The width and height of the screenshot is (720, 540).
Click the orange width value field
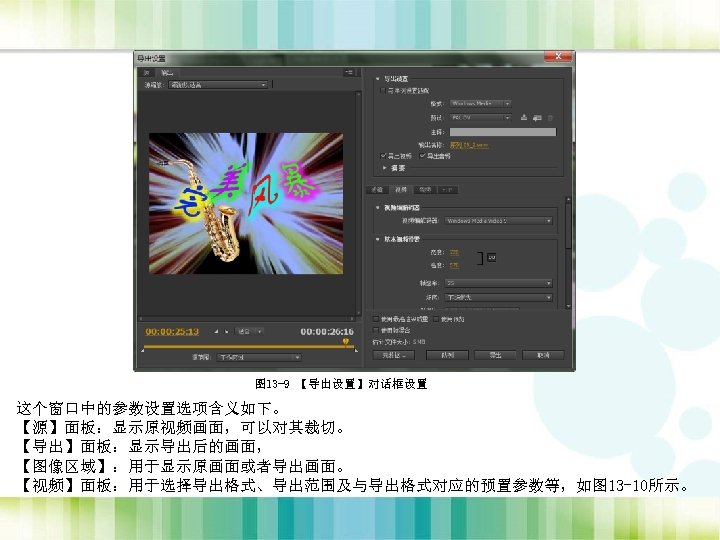coord(454,252)
